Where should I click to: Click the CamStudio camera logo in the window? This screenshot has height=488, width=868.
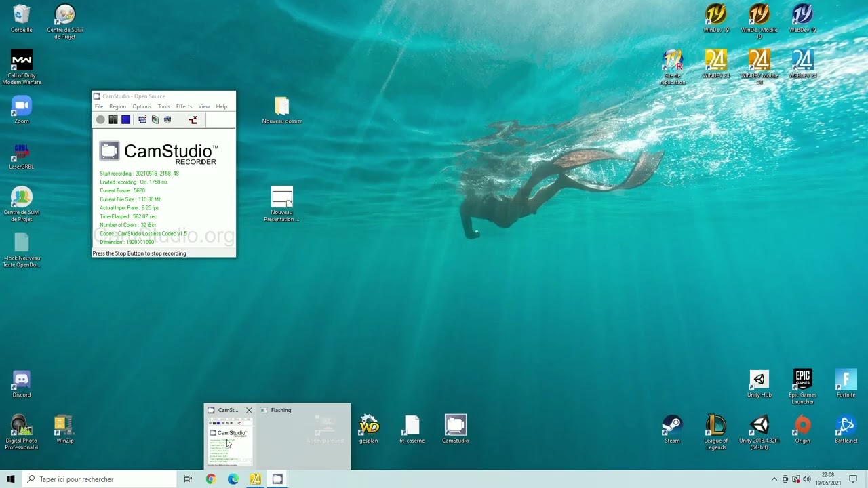pyautogui.click(x=109, y=150)
